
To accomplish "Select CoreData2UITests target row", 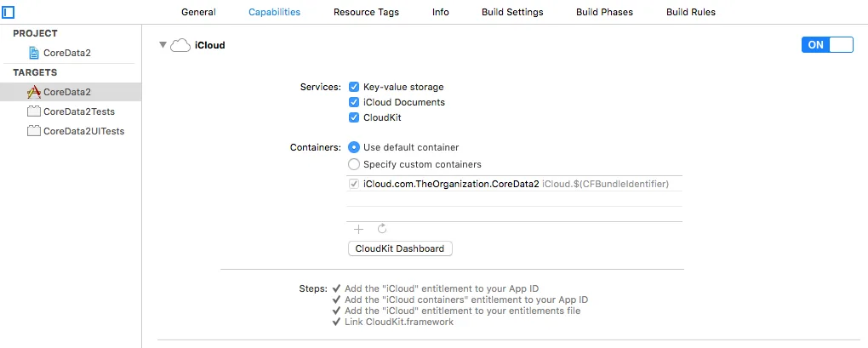I will pyautogui.click(x=71, y=132).
